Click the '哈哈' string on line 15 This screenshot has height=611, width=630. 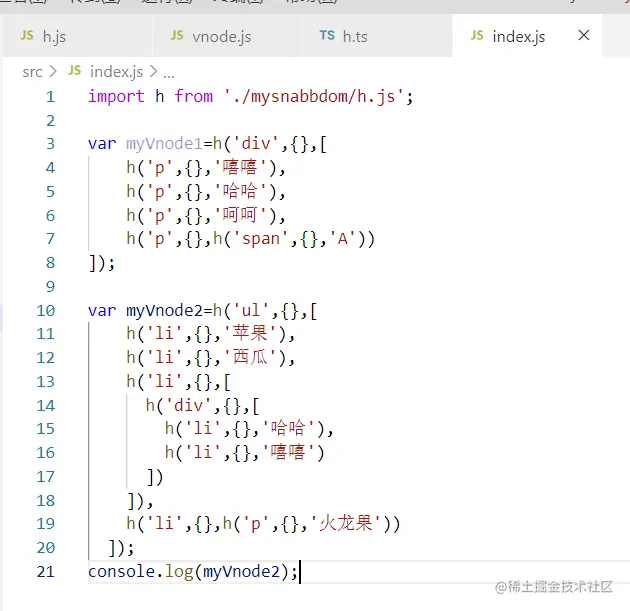[x=290, y=429]
